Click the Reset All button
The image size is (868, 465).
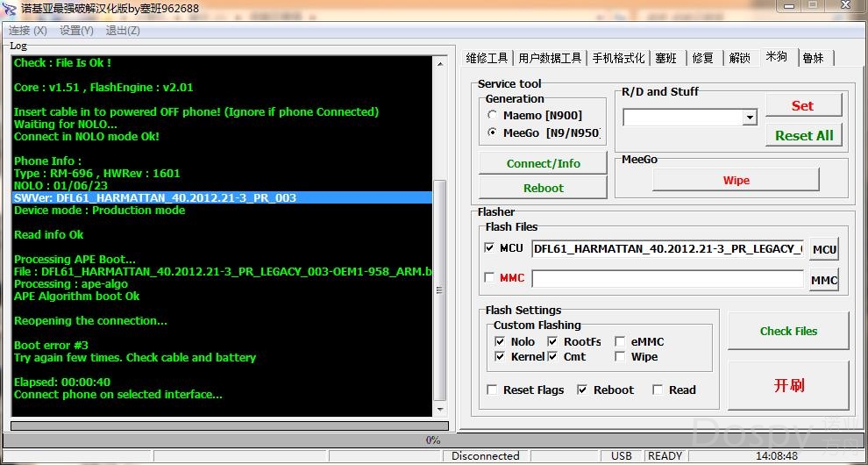click(x=804, y=136)
